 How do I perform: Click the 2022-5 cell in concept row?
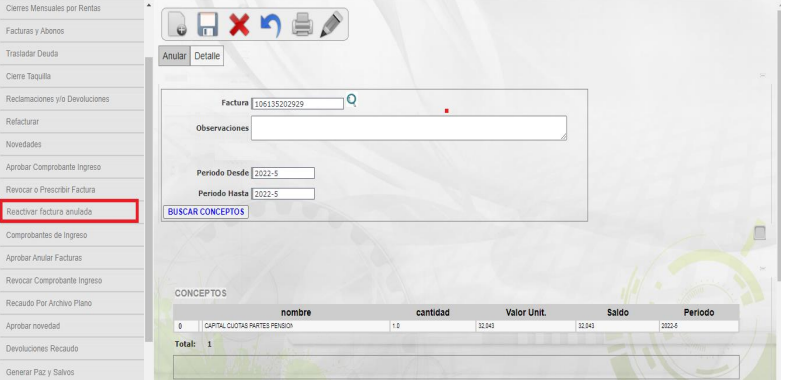click(x=698, y=326)
